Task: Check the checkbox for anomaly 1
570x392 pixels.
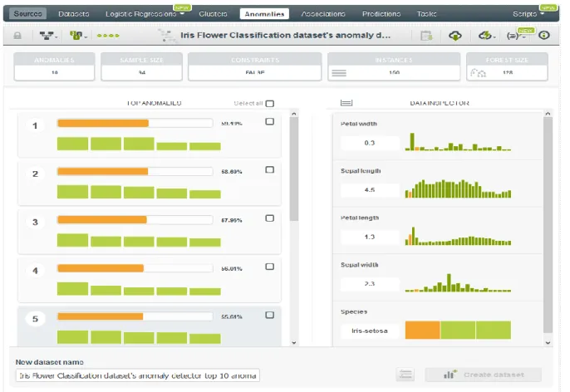Action: [x=270, y=121]
